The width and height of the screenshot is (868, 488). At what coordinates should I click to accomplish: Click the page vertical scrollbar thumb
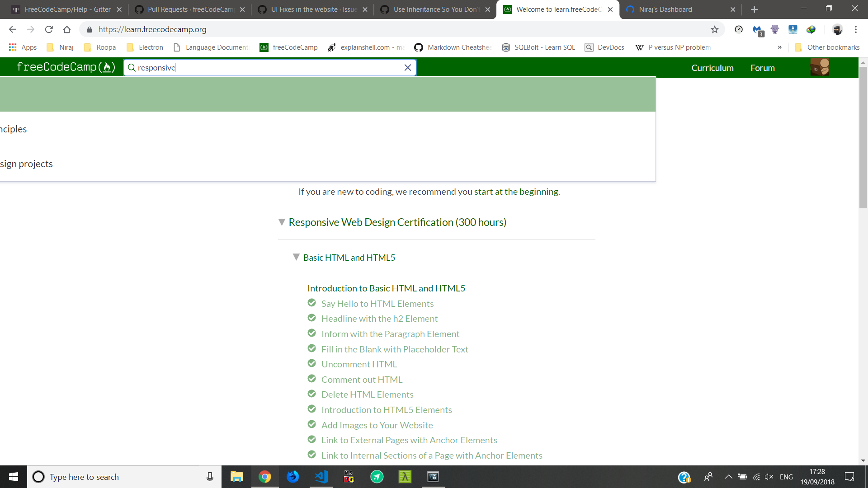point(863,137)
